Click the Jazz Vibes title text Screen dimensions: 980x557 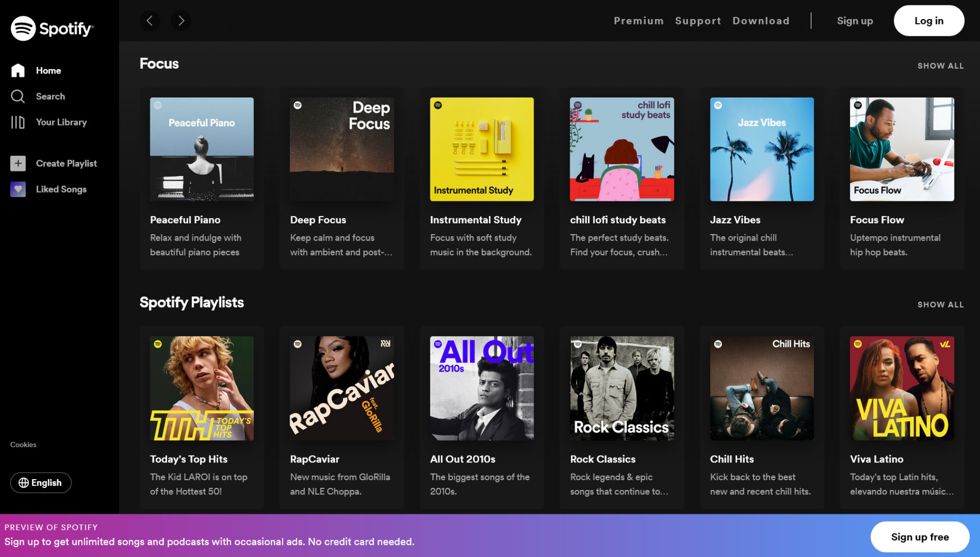point(735,220)
